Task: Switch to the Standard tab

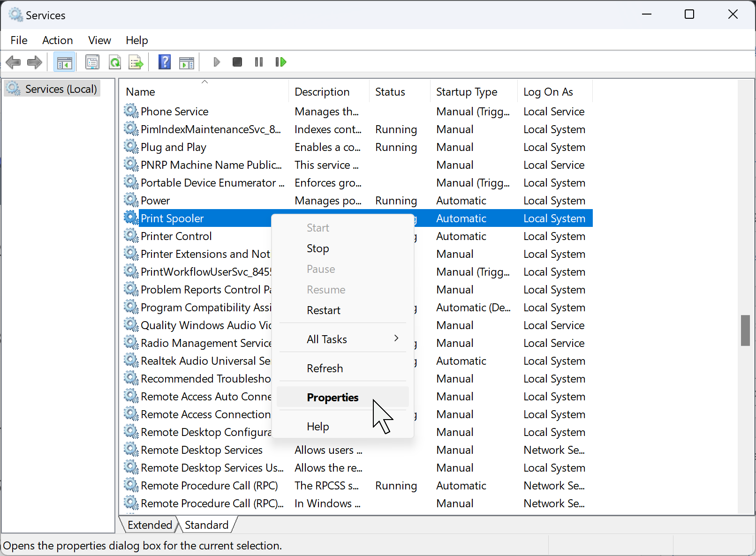Action: pyautogui.click(x=207, y=525)
